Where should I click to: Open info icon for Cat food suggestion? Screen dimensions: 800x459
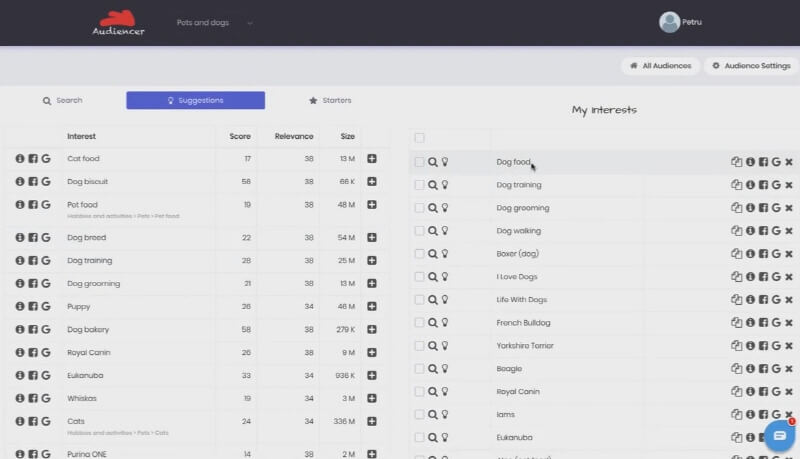(x=20, y=159)
